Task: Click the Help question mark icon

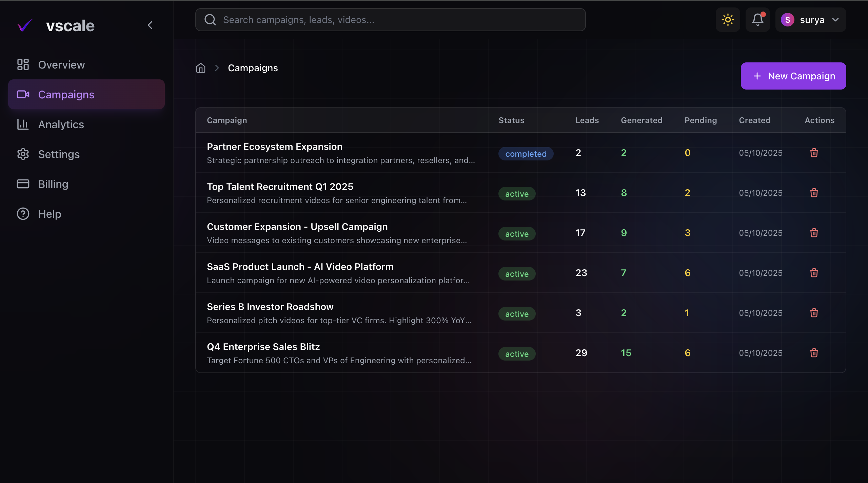Action: pyautogui.click(x=23, y=214)
